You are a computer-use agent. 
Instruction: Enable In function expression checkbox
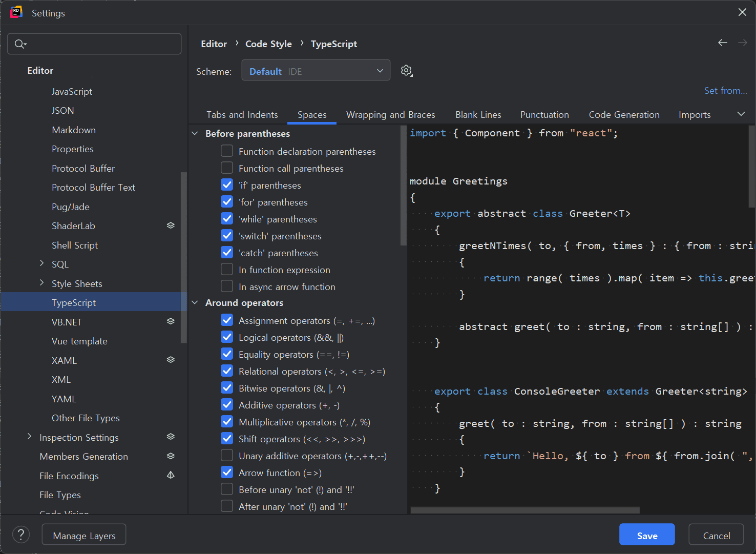[x=227, y=270]
